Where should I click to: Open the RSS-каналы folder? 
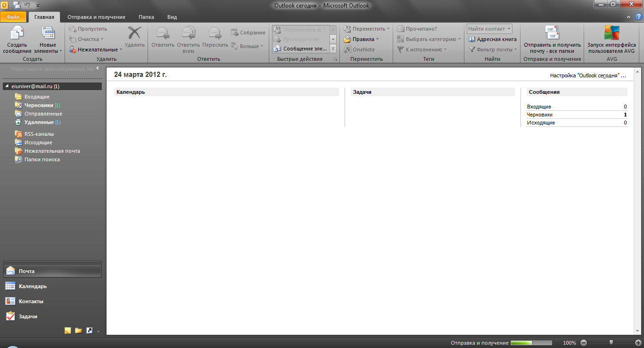click(x=39, y=134)
